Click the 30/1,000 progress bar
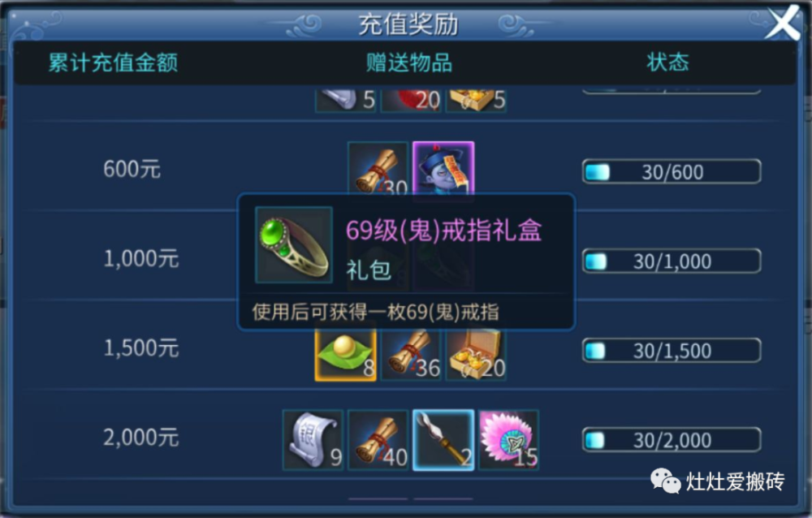The image size is (812, 518). [672, 261]
